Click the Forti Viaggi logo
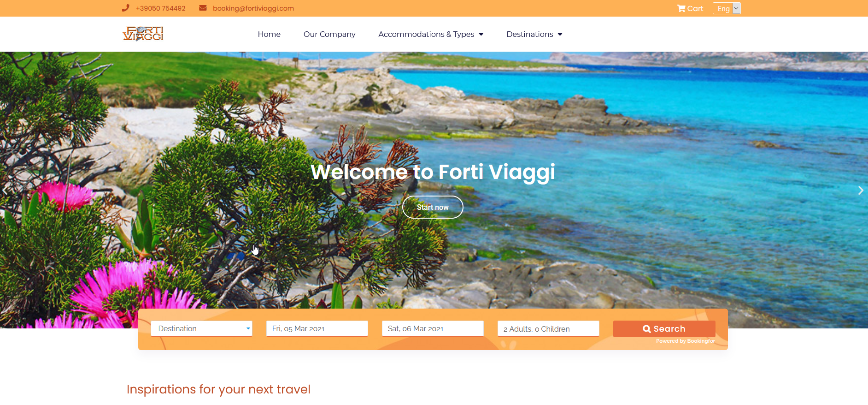This screenshot has height=405, width=868. pyautogui.click(x=143, y=34)
